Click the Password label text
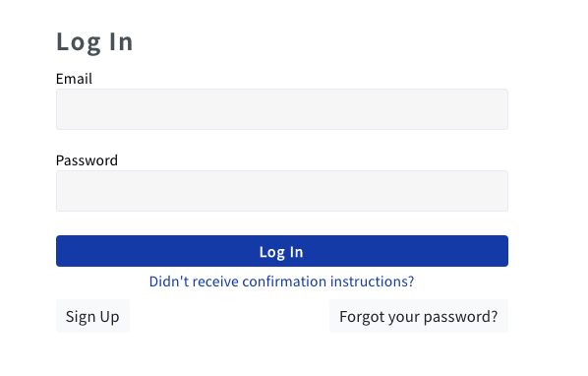 [x=87, y=160]
